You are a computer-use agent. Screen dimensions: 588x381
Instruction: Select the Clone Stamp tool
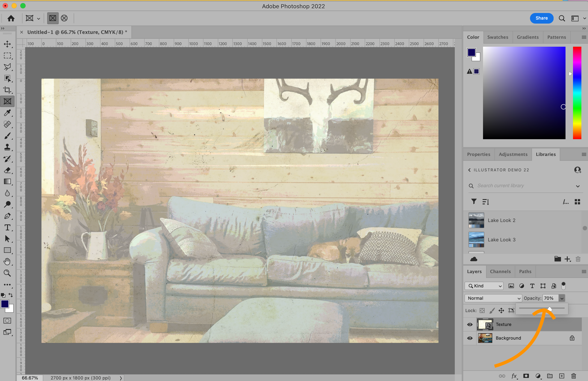(7, 147)
